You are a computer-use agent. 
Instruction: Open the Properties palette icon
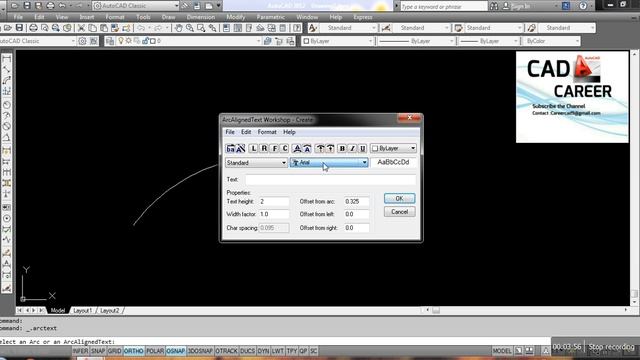click(227, 28)
